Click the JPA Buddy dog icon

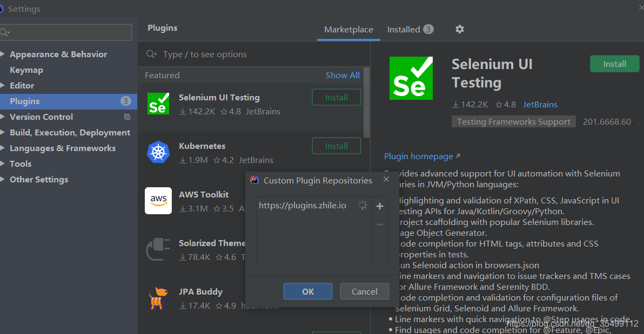point(158,297)
